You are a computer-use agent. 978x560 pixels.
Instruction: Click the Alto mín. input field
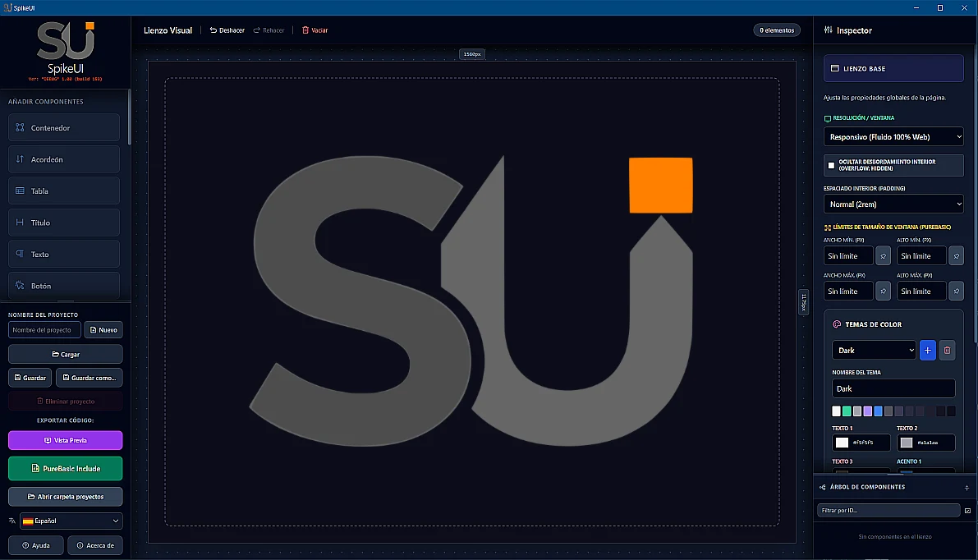coord(921,255)
